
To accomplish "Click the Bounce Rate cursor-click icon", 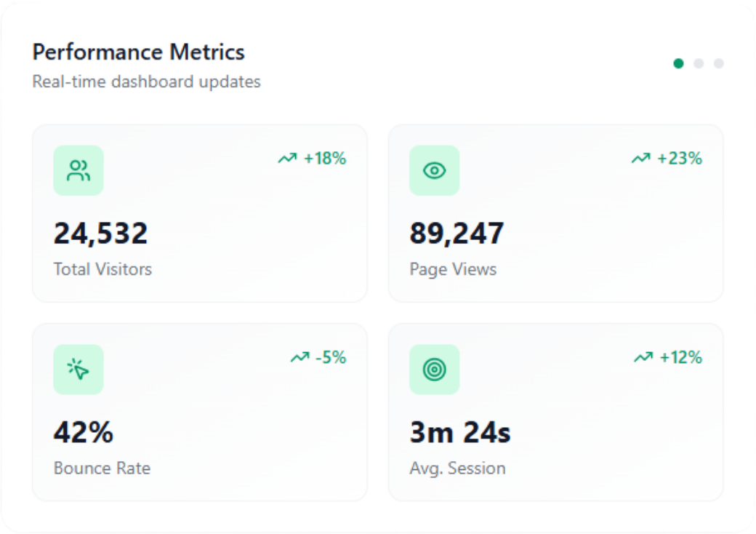I will (x=78, y=370).
